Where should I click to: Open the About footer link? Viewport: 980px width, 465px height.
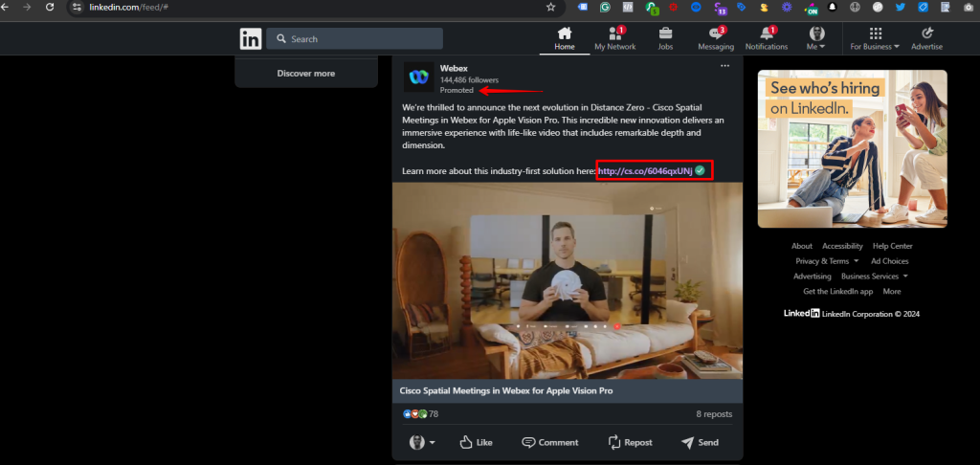pos(802,246)
